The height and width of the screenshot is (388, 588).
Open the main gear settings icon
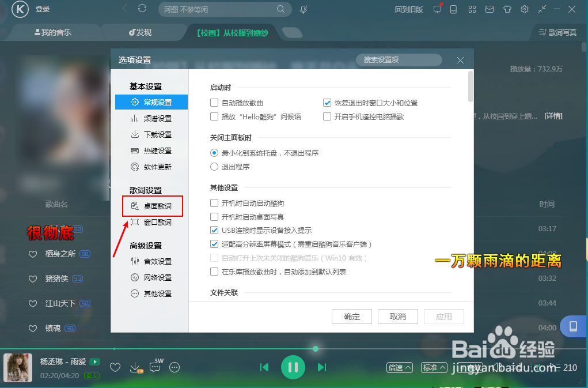[x=525, y=9]
